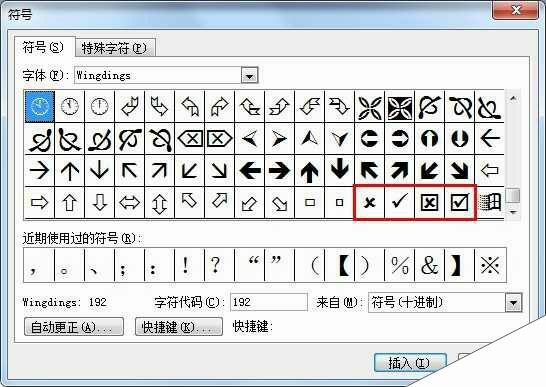The width and height of the screenshot is (546, 387).
Task: Click the 插入(I) insert button
Action: click(410, 363)
